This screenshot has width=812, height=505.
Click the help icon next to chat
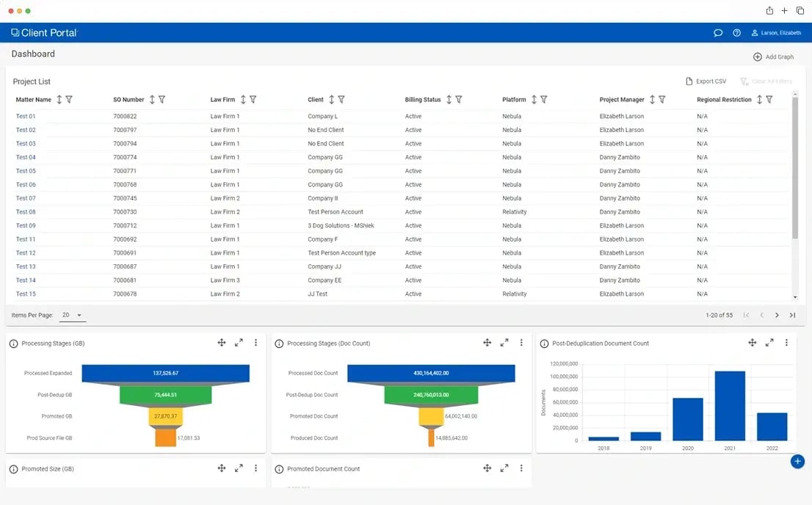click(x=736, y=32)
